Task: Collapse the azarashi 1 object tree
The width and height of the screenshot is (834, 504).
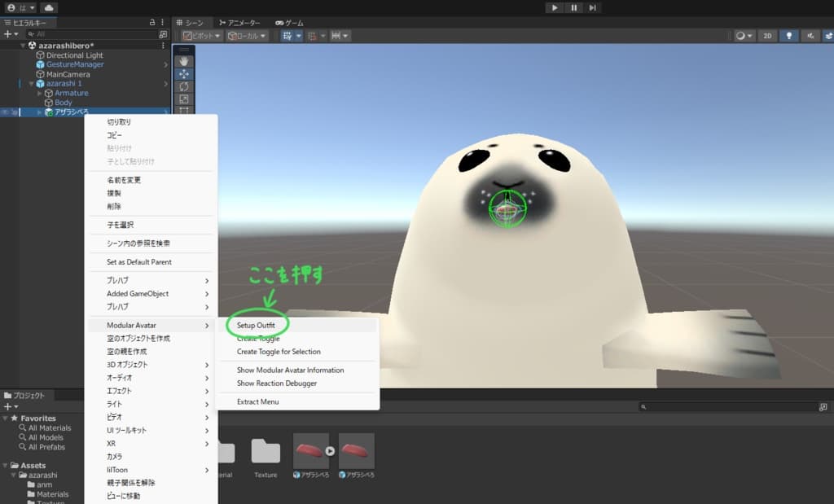Action: (x=32, y=84)
